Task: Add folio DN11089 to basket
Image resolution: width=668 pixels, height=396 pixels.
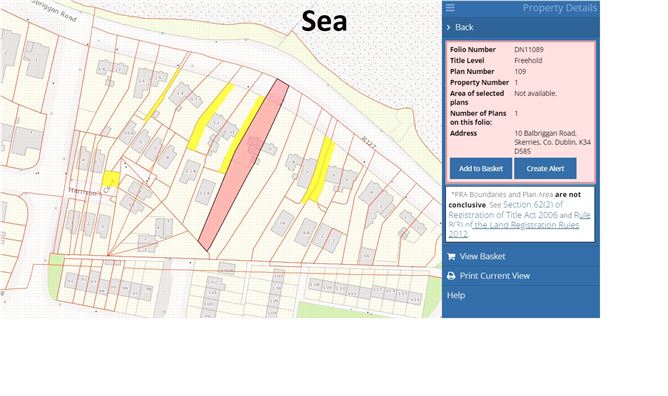Action: 481,169
